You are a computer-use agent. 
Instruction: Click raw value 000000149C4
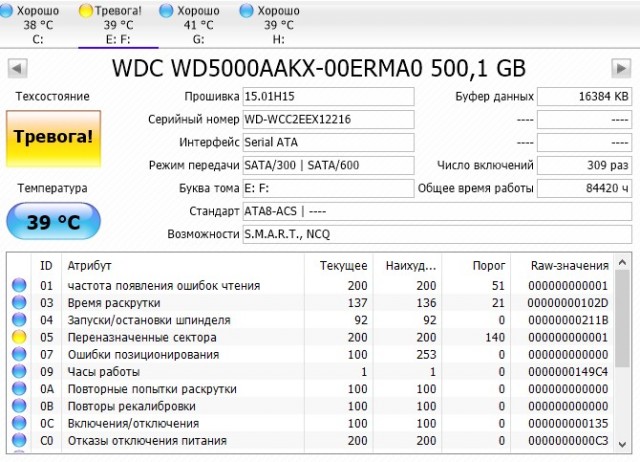point(568,372)
